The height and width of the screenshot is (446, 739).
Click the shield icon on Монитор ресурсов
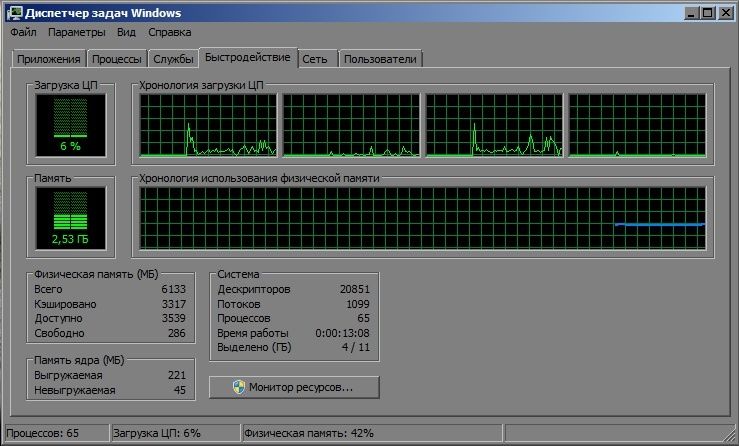click(239, 387)
